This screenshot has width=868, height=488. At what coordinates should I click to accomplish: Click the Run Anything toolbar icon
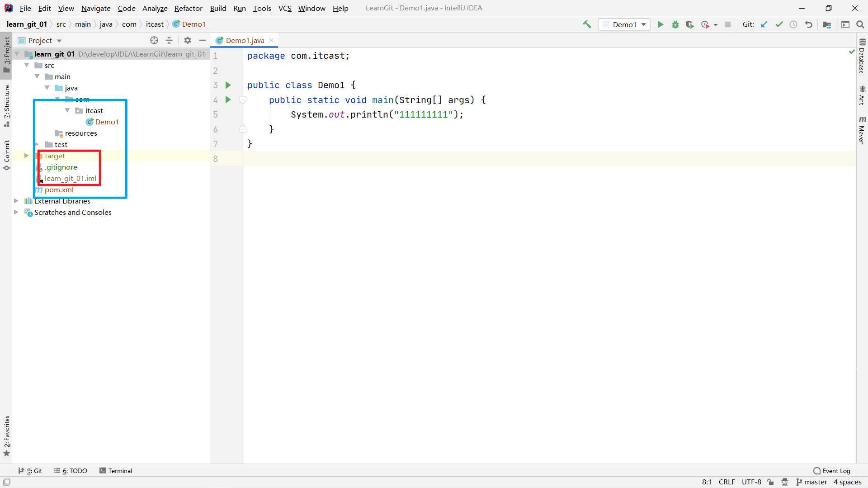(x=845, y=24)
